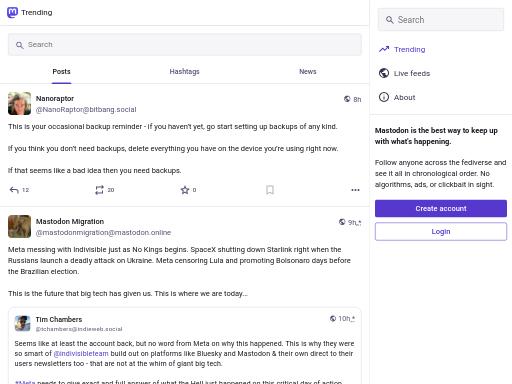Click the Mastodon logo icon
Image resolution: width=512 pixels, height=384 pixels.
point(12,12)
